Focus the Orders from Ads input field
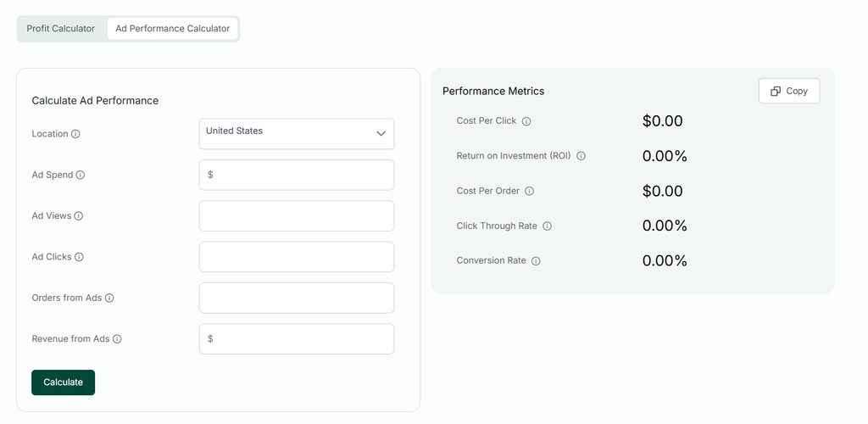The height and width of the screenshot is (424, 868). (297, 298)
